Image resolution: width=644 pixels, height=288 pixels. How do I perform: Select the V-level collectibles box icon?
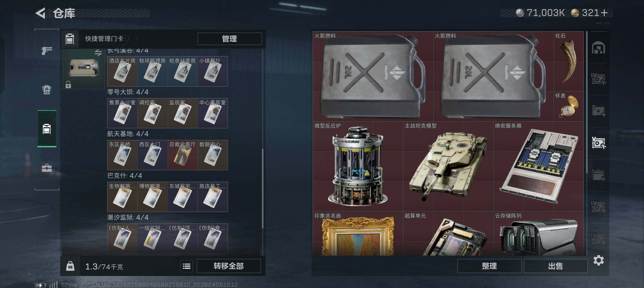tap(598, 143)
